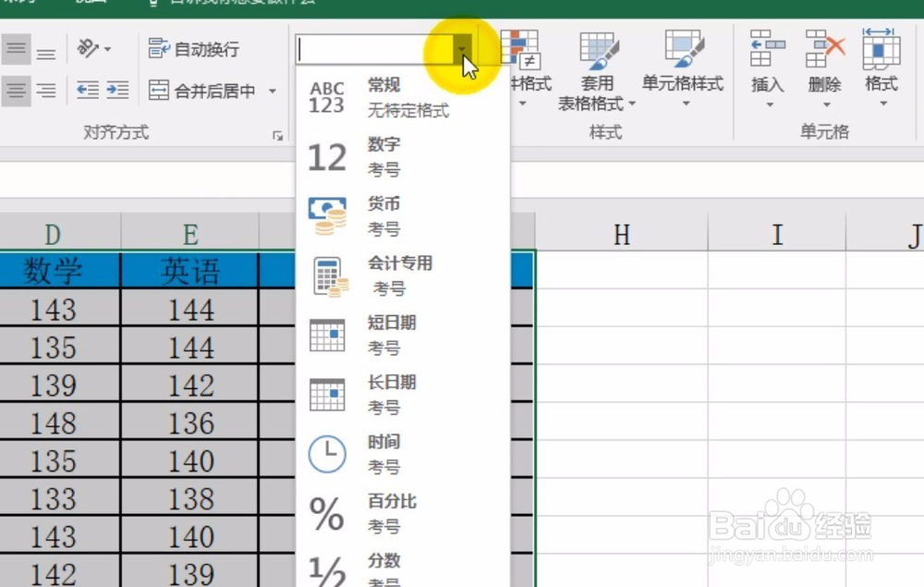Click the decrease indent icon
This screenshot has width=924, height=587.
tap(88, 91)
